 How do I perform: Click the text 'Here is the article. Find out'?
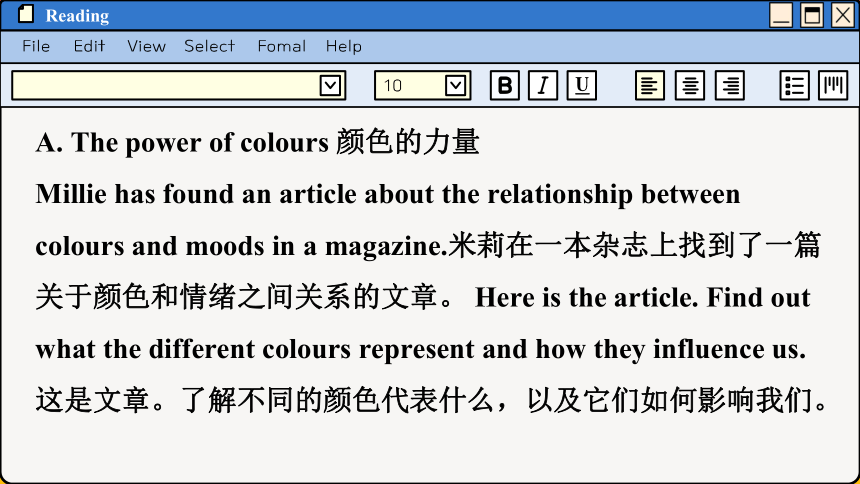(x=642, y=297)
